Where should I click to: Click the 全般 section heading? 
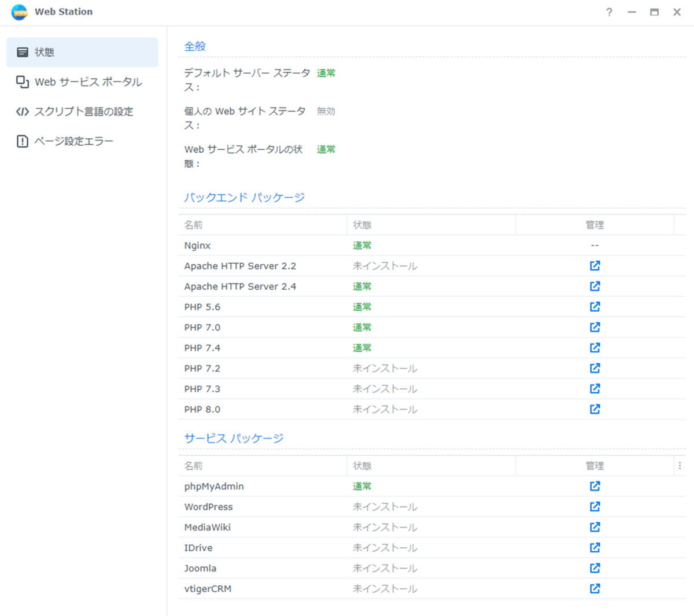(195, 46)
